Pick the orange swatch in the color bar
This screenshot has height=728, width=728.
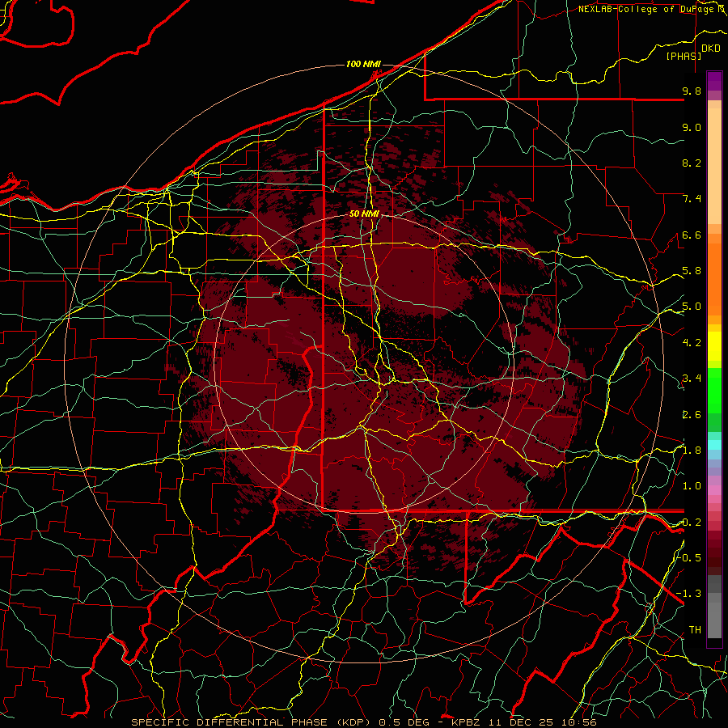coord(714,279)
